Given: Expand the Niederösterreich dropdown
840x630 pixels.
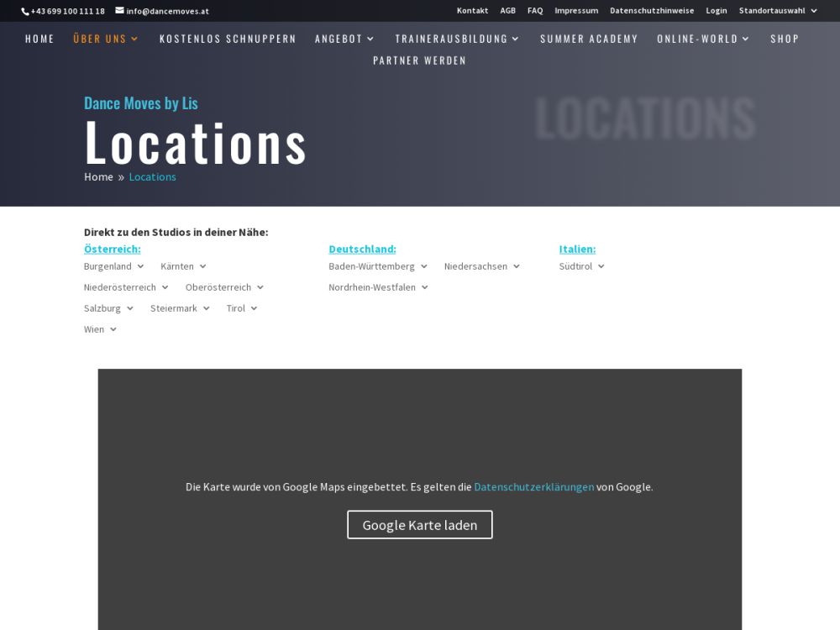Looking at the screenshot, I should 126,287.
